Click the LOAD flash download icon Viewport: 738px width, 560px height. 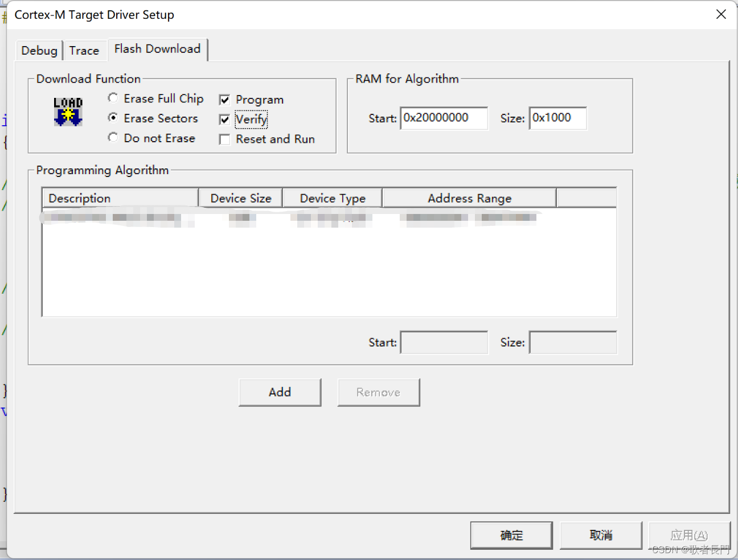(68, 112)
